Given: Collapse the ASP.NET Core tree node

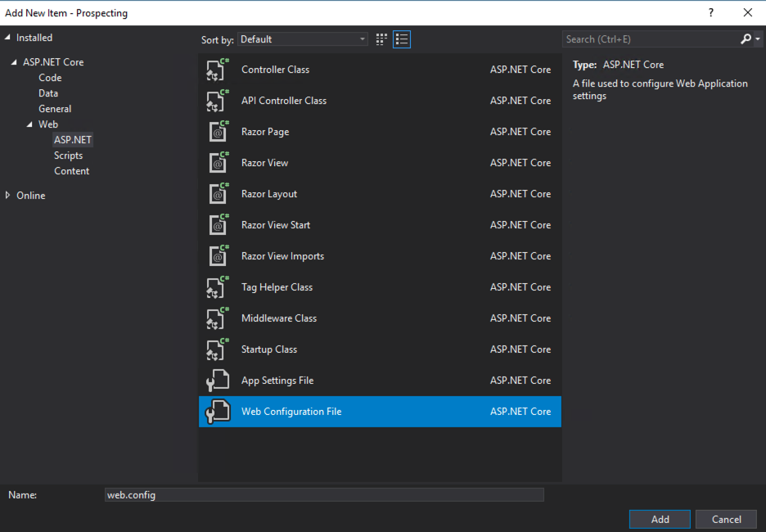Looking at the screenshot, I should point(13,61).
